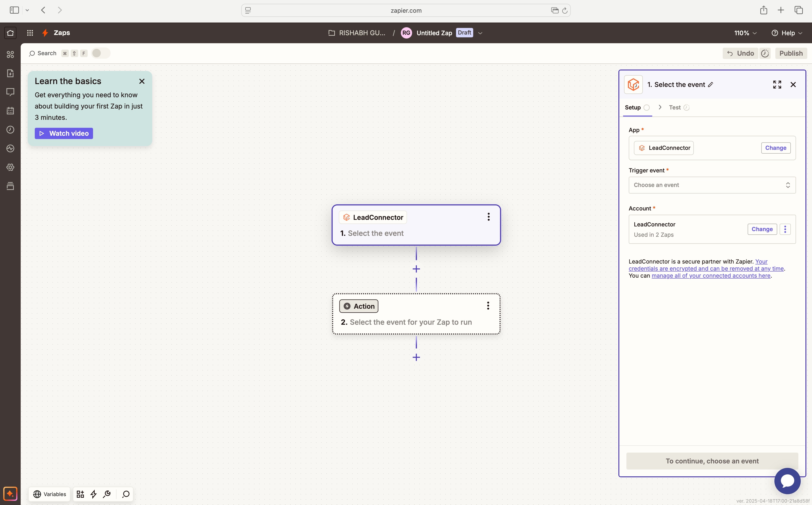The width and height of the screenshot is (812, 505).
Task: Expand the editor panel to fullscreen
Action: [777, 85]
